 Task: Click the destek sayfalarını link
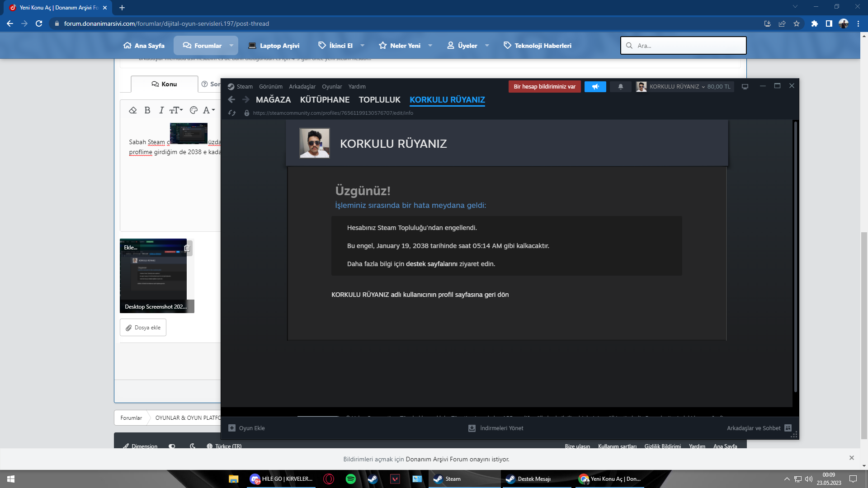[x=431, y=264]
